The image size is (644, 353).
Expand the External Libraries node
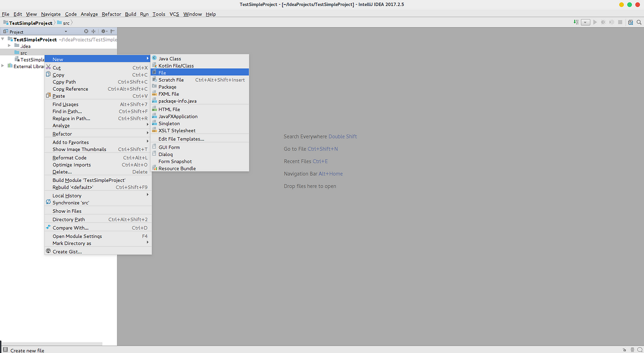coord(3,66)
